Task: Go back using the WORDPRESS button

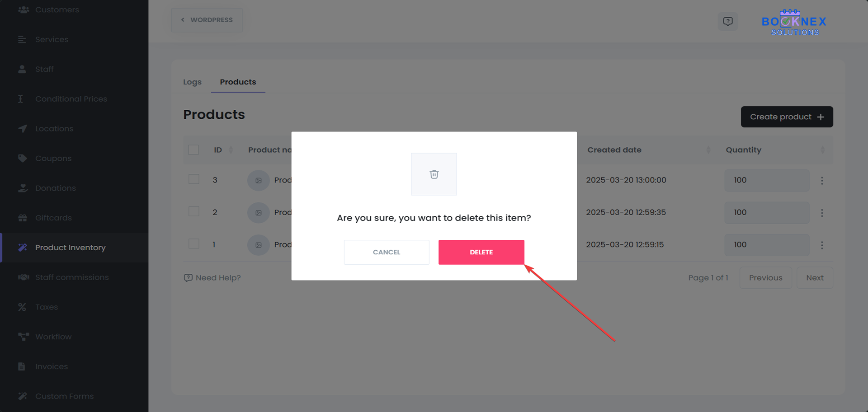Action: tap(207, 20)
